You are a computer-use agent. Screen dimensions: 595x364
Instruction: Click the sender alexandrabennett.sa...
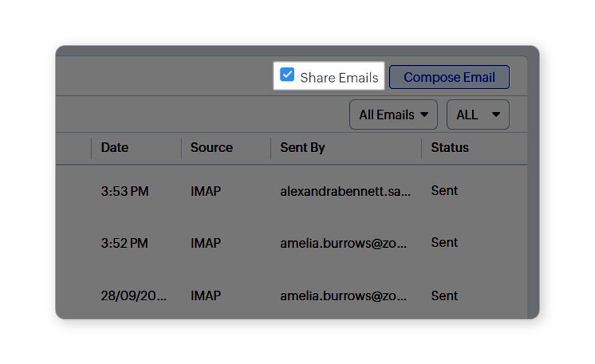point(345,191)
